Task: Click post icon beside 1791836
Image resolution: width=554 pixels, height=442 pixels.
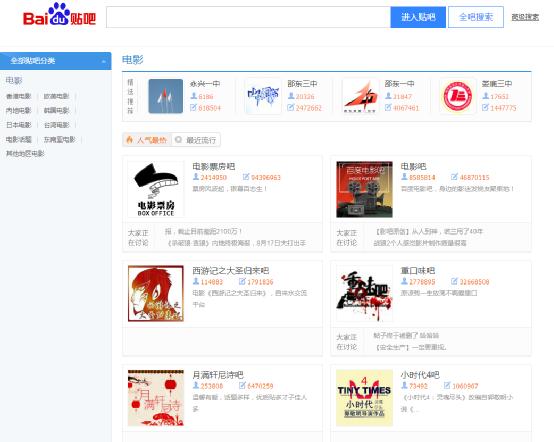Action: [x=242, y=281]
